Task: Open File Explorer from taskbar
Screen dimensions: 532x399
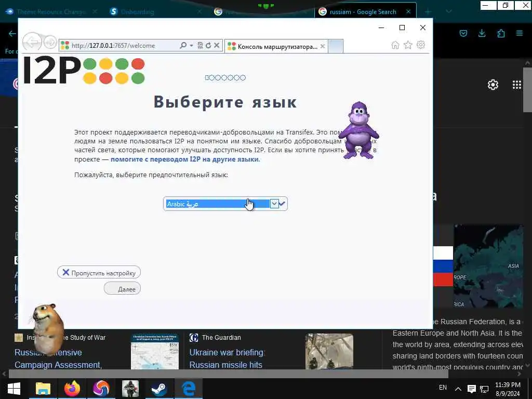Action: (x=43, y=389)
